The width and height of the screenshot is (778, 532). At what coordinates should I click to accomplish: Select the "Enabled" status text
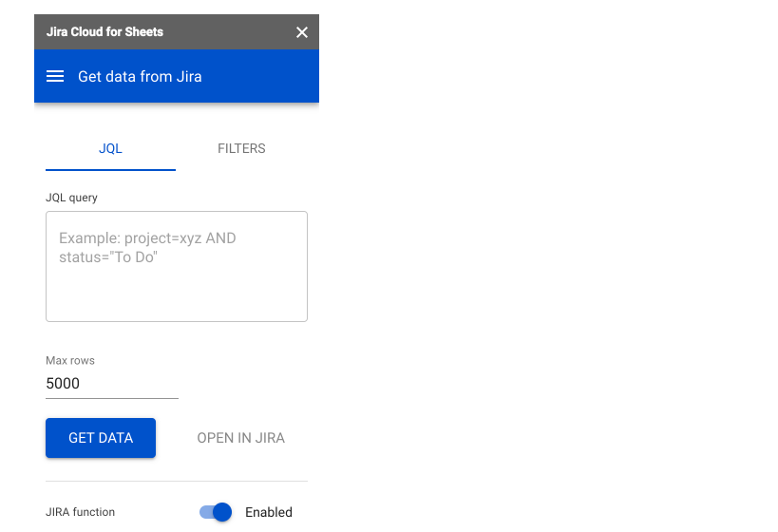pos(269,512)
